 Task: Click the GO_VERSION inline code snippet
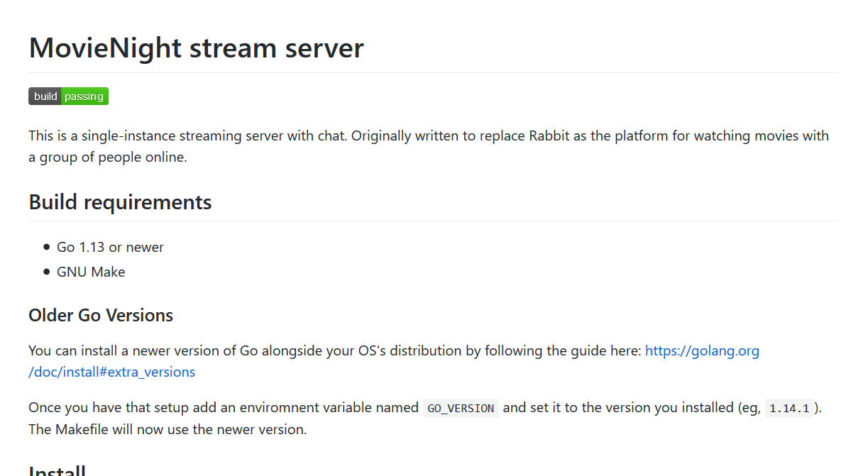pyautogui.click(x=461, y=408)
